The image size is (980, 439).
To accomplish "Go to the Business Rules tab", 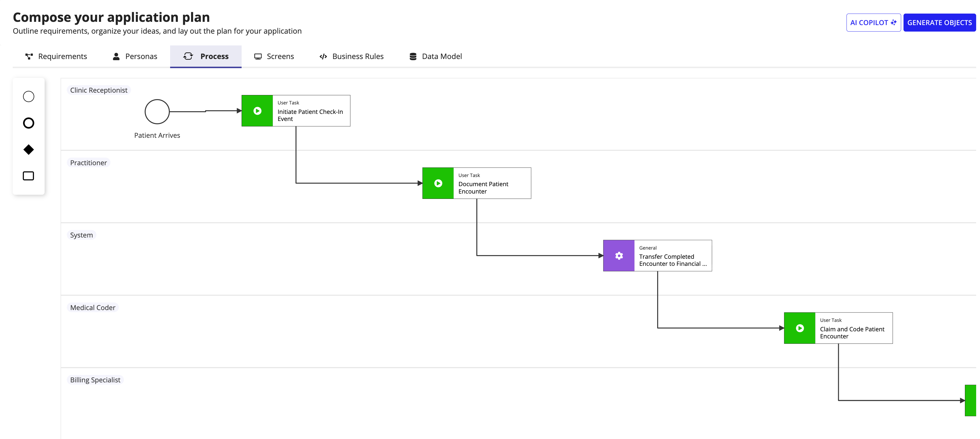I will 351,57.
